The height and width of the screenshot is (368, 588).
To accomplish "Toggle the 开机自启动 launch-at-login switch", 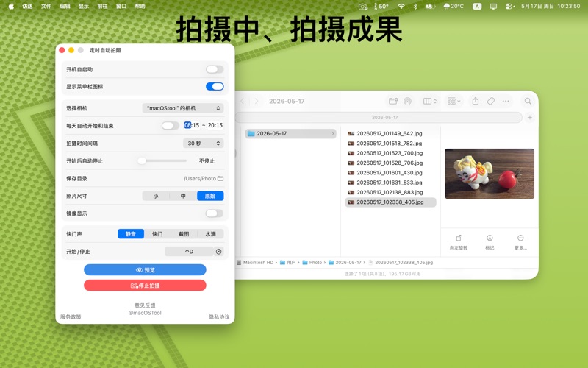I will [215, 69].
